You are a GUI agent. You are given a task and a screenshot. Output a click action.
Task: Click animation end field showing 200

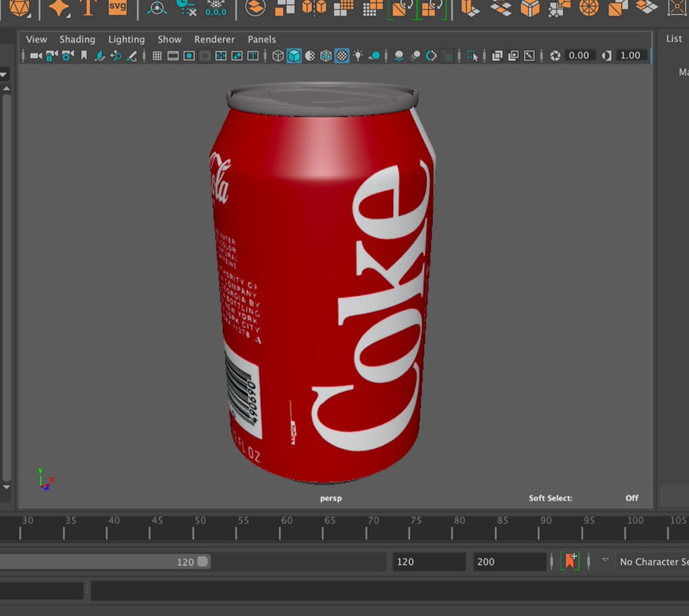click(509, 562)
